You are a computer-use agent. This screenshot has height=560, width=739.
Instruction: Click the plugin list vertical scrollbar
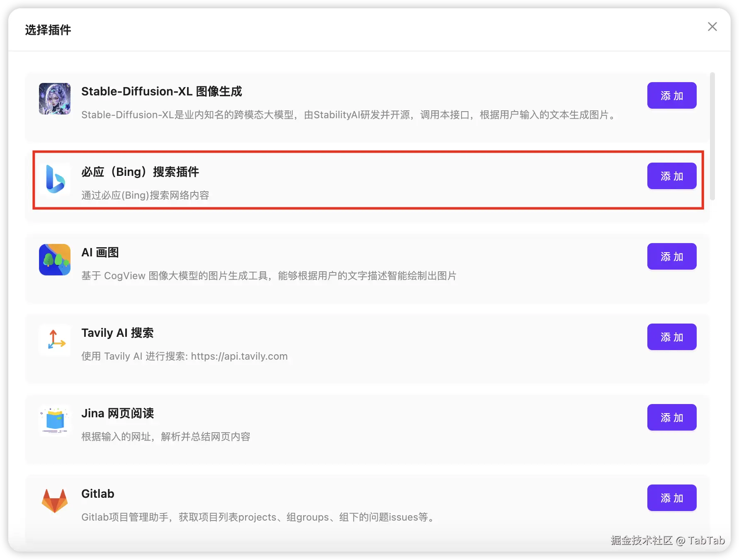[712, 136]
